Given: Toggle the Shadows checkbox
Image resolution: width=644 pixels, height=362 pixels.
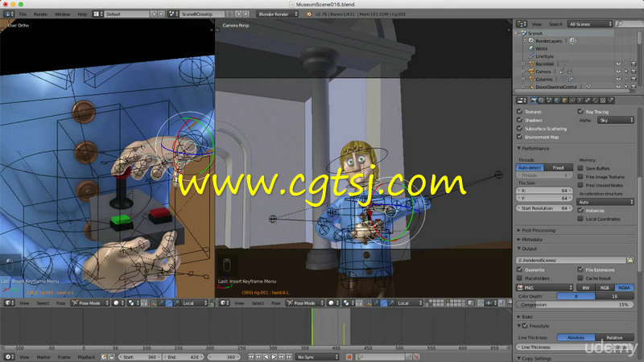Looking at the screenshot, I should 519,120.
